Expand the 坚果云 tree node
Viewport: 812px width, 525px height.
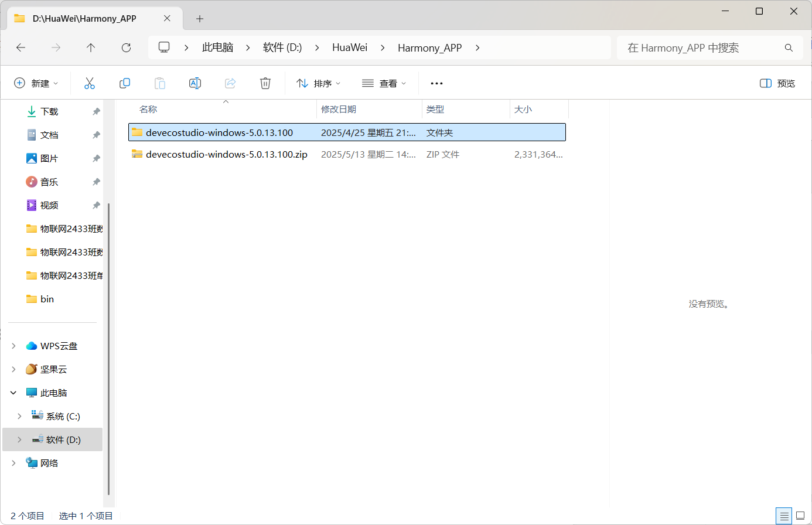pyautogui.click(x=13, y=369)
